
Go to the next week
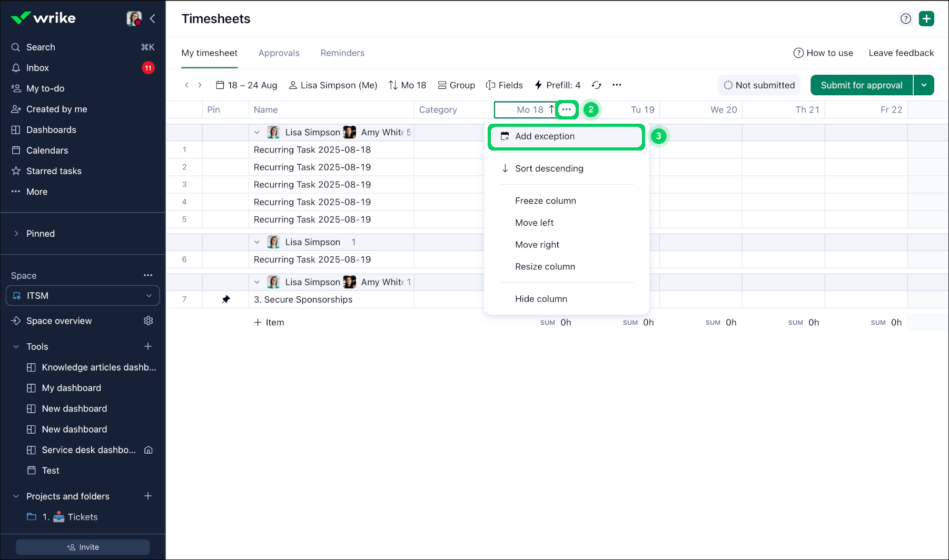(200, 85)
